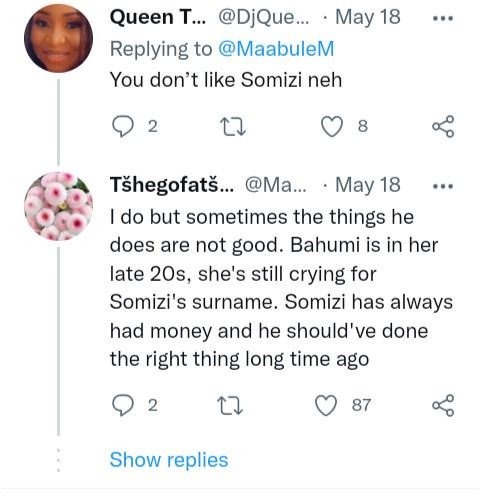Like the 'You don't like Somizi neh' tweet
The image size is (480, 503).
pyautogui.click(x=332, y=127)
